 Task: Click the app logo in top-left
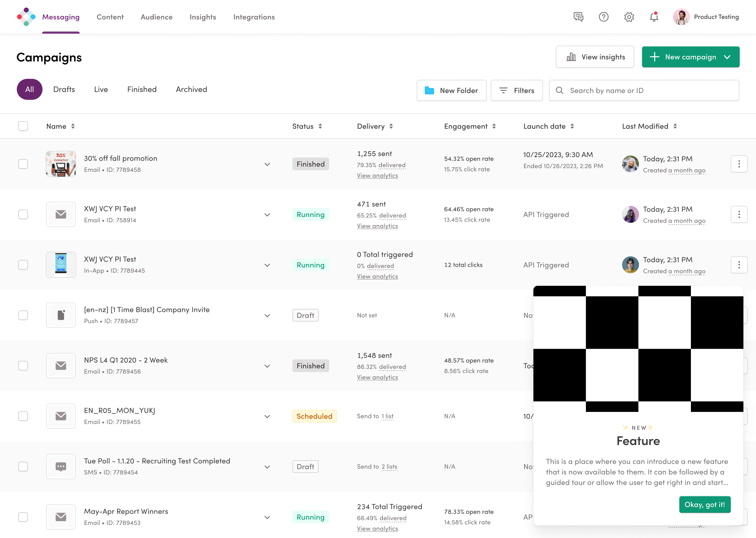pyautogui.click(x=26, y=17)
